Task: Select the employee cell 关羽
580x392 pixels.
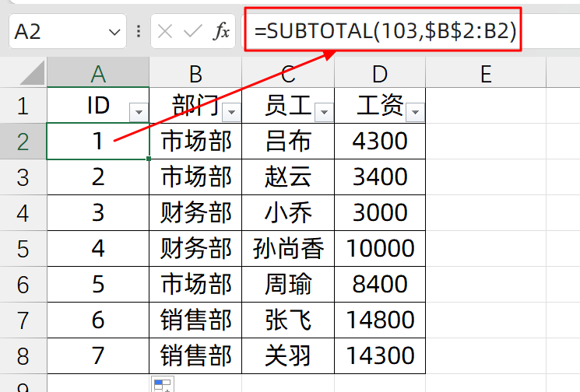Action: pyautogui.click(x=288, y=355)
